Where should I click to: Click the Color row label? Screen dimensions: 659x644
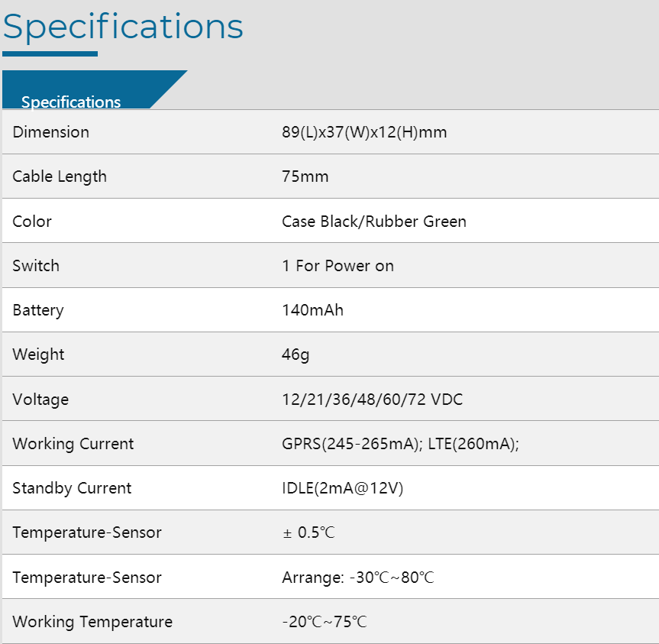click(32, 222)
